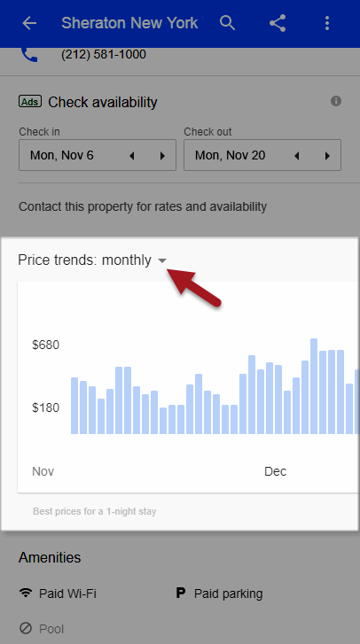This screenshot has width=360, height=644.
Task: Go back using the left arrow
Action: click(x=29, y=23)
